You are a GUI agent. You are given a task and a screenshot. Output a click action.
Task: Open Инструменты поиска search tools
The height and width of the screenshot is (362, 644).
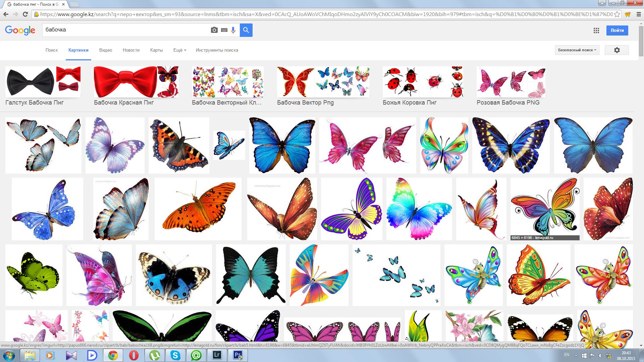[x=217, y=50]
